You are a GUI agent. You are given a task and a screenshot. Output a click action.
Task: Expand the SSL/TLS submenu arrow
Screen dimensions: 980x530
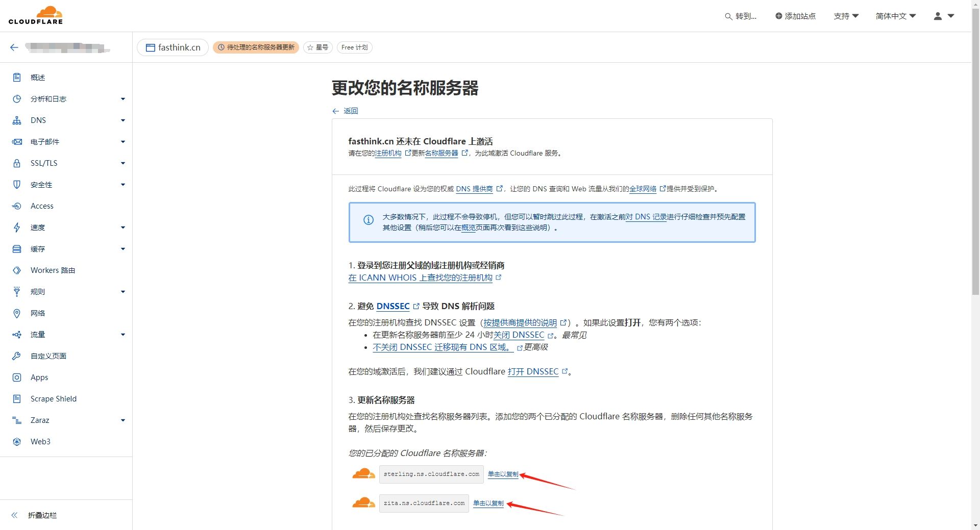(x=123, y=163)
